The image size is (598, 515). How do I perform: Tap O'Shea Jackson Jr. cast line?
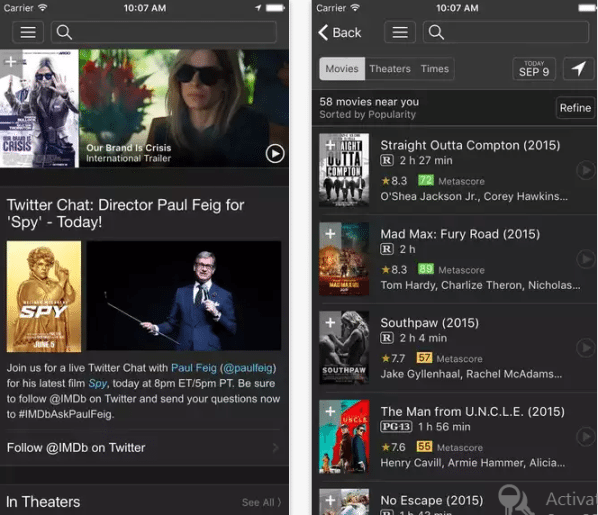tap(474, 196)
